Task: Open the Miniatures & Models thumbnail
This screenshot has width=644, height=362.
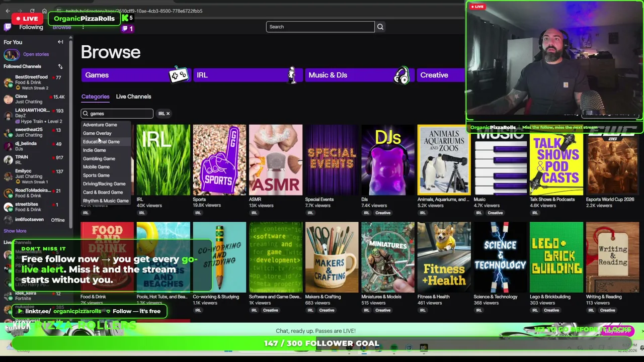Action: (x=388, y=257)
